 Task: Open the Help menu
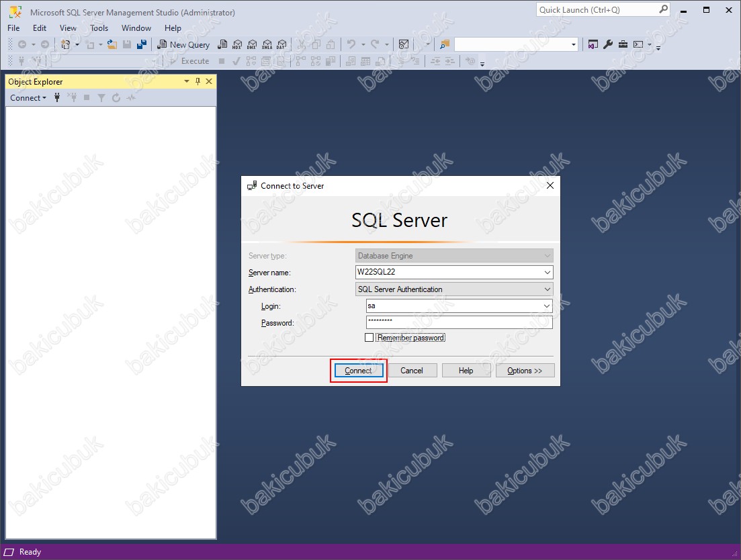coord(173,28)
